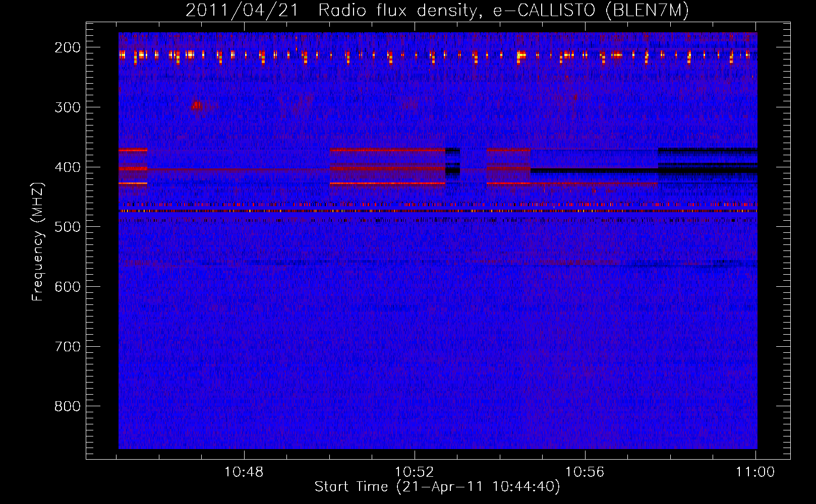Click the 400 frequency tick label
816x504 pixels.
pyautogui.click(x=68, y=167)
